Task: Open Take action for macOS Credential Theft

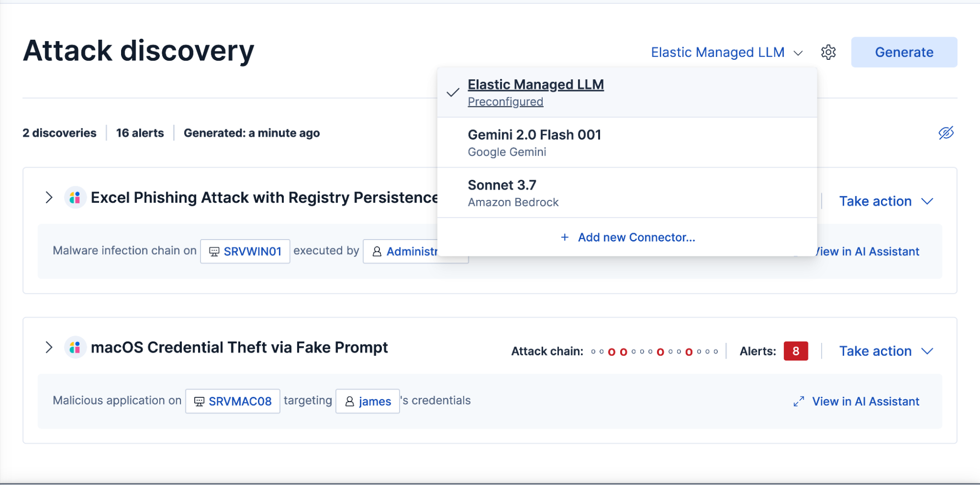Action: 886,351
